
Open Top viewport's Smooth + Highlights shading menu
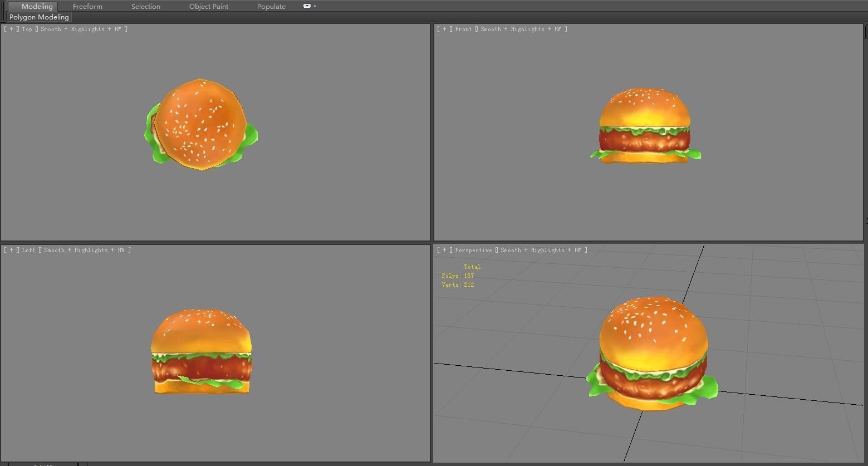tap(81, 29)
